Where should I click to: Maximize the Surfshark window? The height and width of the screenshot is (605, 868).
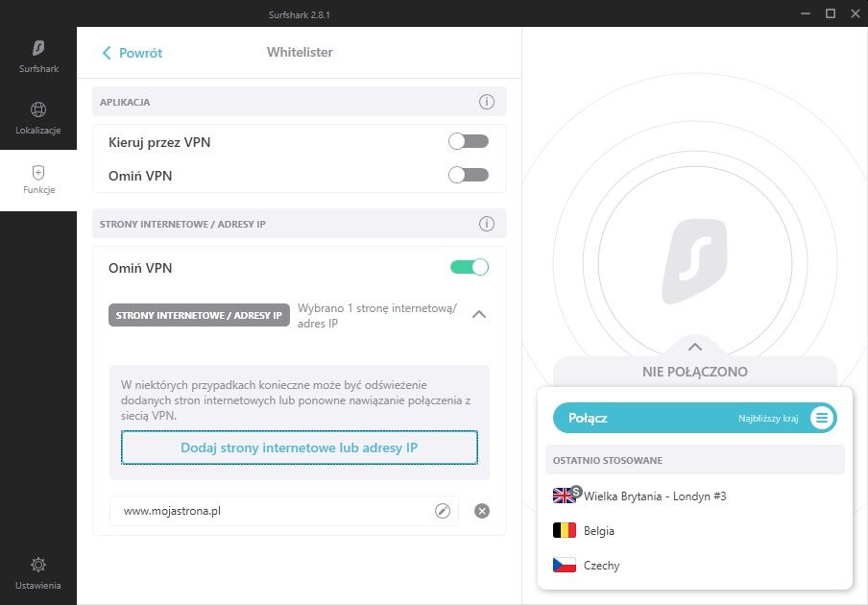pyautogui.click(x=831, y=13)
